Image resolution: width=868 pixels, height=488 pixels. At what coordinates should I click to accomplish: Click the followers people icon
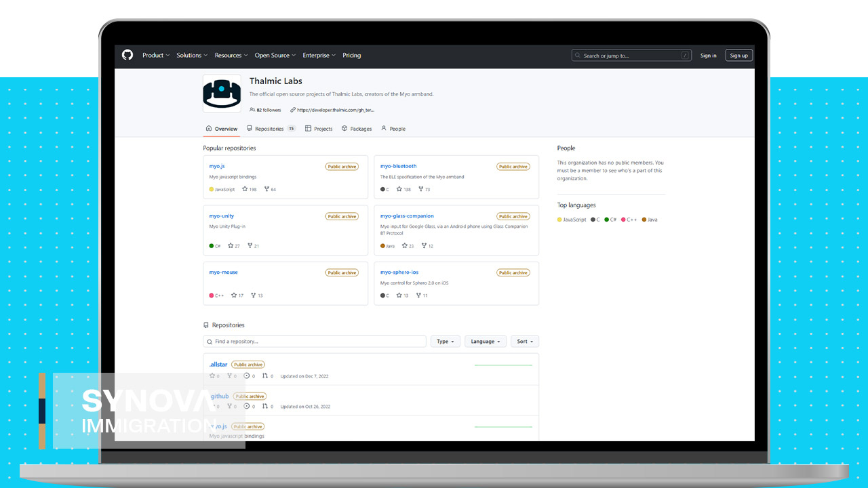(x=252, y=110)
